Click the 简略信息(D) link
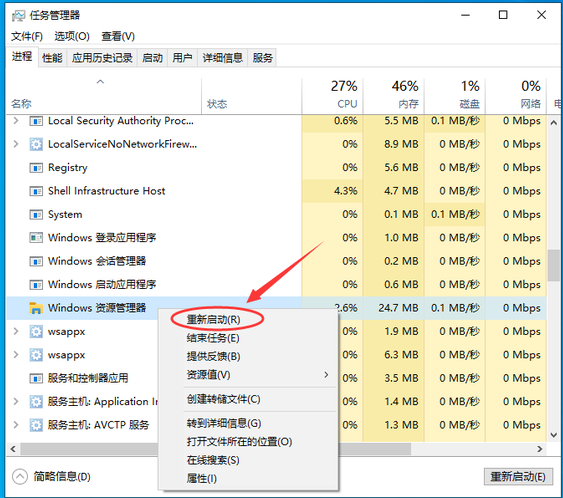Image resolution: width=563 pixels, height=498 pixels. pyautogui.click(x=62, y=477)
